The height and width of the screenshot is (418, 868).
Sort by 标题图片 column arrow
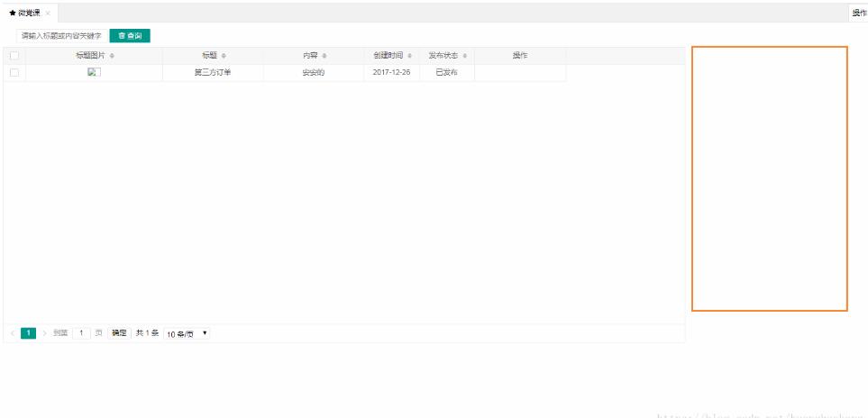point(112,56)
